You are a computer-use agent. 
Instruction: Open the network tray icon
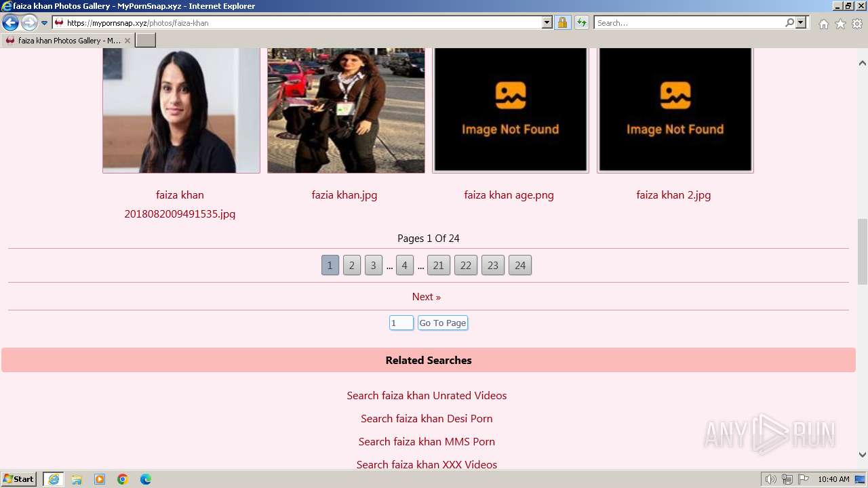(787, 479)
